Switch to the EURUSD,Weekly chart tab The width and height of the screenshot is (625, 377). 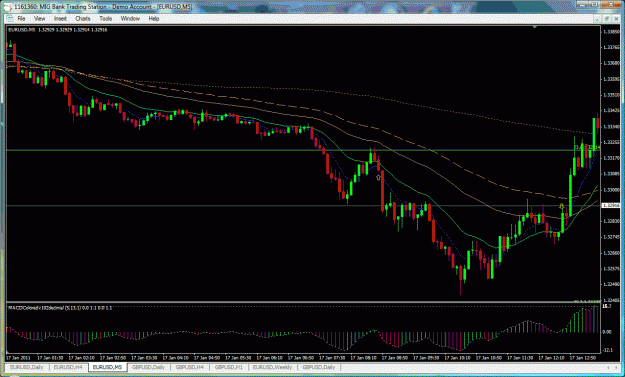pos(272,367)
